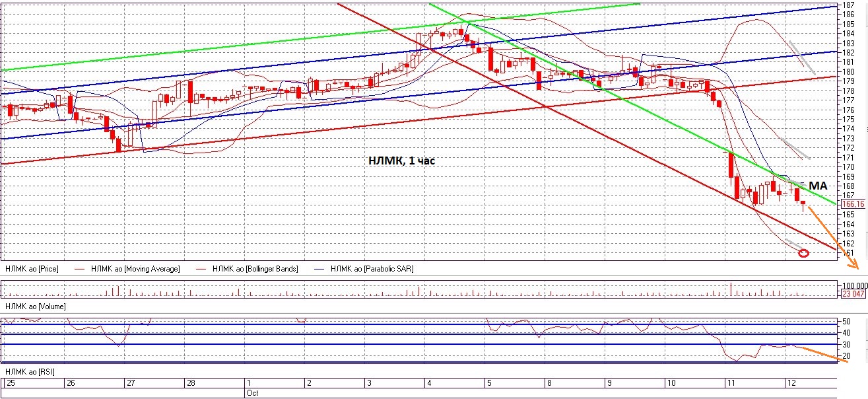
Task: Click price axis value 178
Action: [848, 91]
